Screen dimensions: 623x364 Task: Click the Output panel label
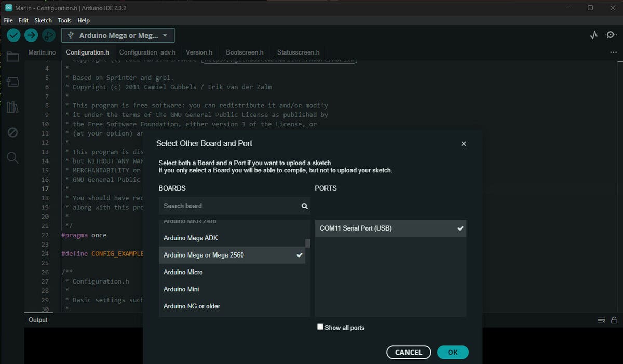click(38, 320)
